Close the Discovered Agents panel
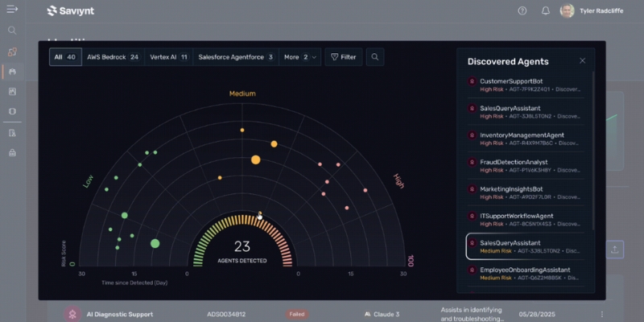This screenshot has height=322, width=644. 583,61
